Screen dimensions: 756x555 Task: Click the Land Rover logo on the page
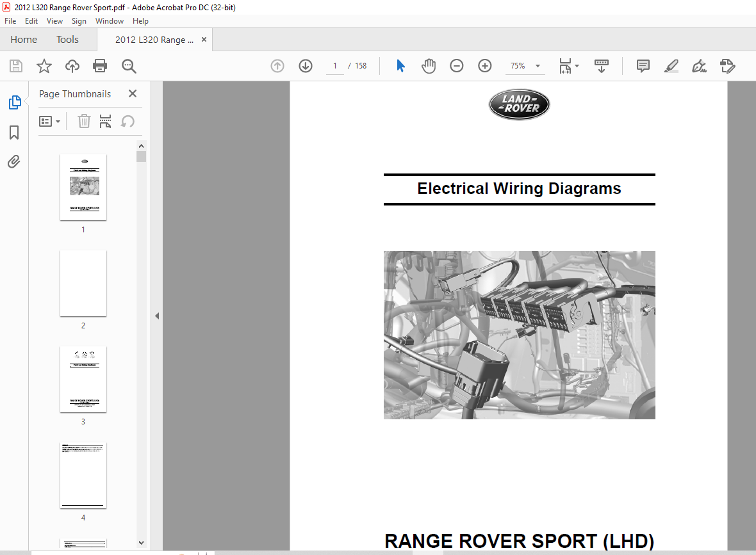click(519, 104)
